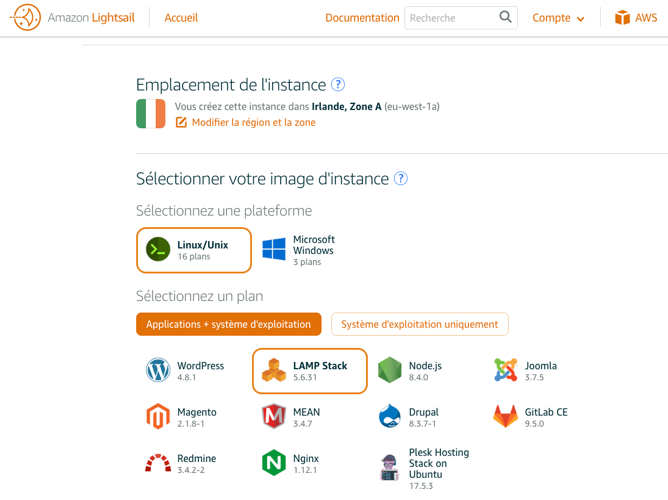
Task: Expand the Compte dropdown menu
Action: (x=558, y=18)
